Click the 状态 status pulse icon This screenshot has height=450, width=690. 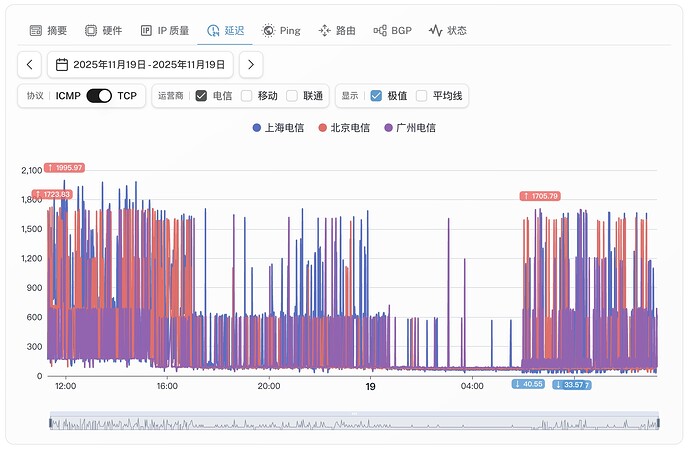pos(435,31)
